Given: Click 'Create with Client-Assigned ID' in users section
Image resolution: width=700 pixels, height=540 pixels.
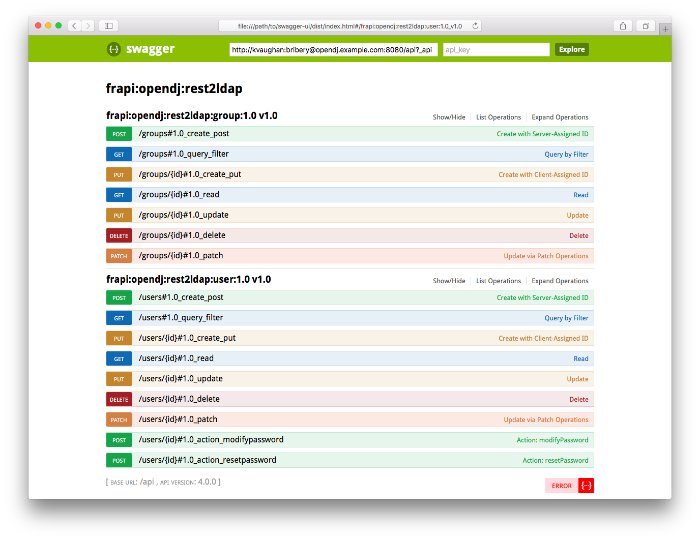Looking at the screenshot, I should [x=543, y=338].
